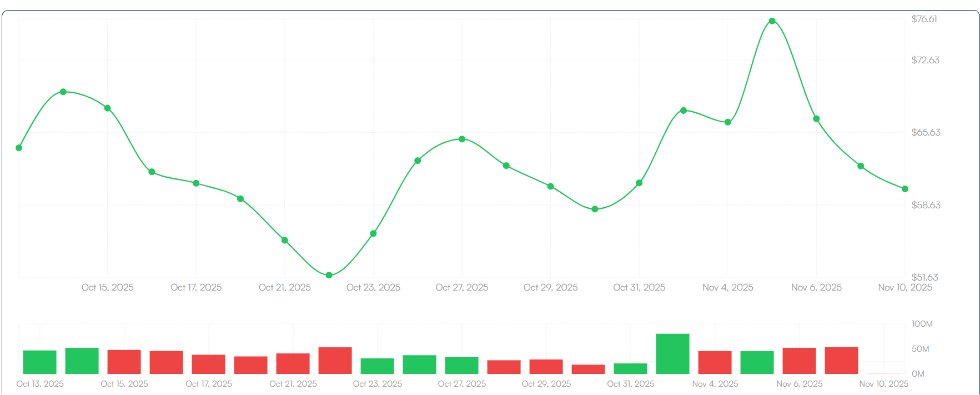Select the first data point on the price line
Screen dimensions: 980x395
click(19, 148)
